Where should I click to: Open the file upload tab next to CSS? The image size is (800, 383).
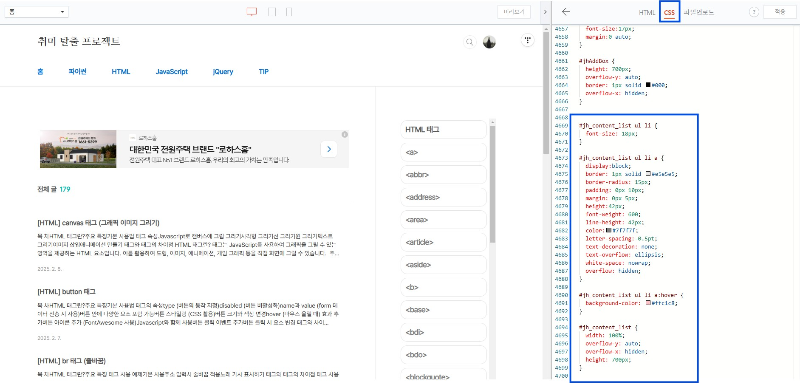pos(698,12)
